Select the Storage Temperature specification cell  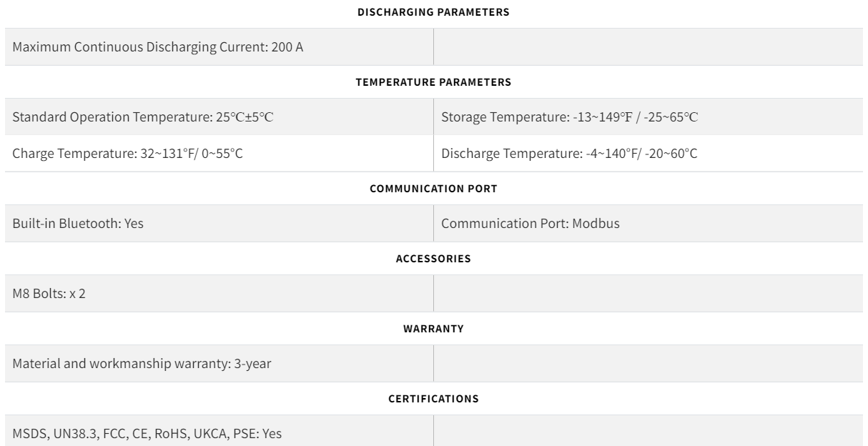click(569, 117)
